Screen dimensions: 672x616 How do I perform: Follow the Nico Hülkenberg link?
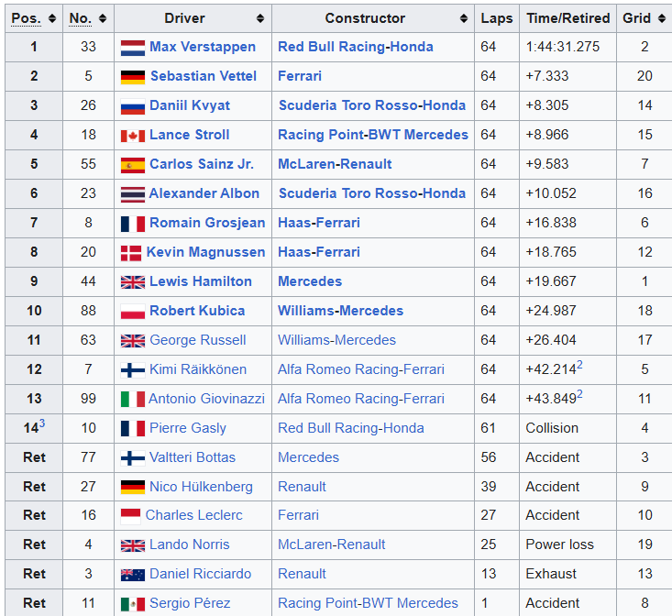[201, 487]
